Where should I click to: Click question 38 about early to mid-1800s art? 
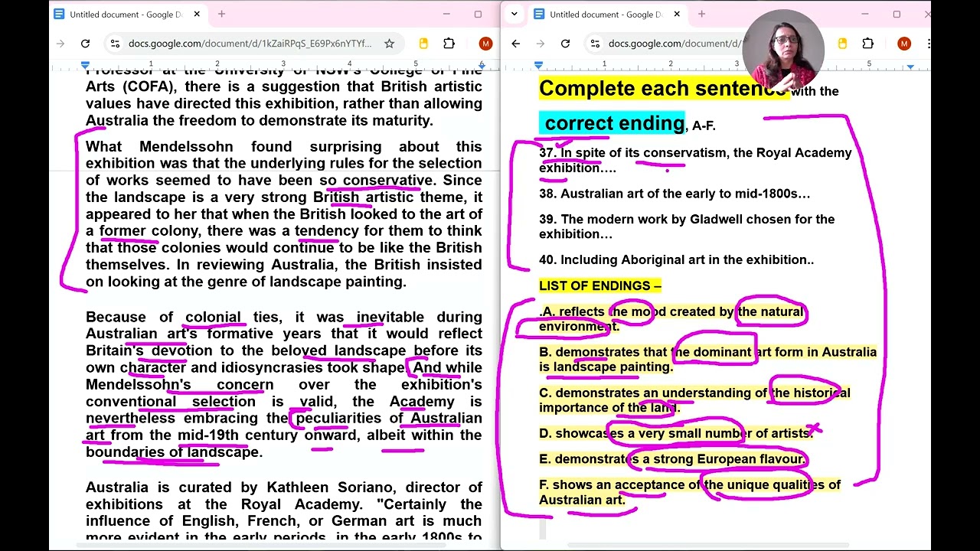point(675,194)
